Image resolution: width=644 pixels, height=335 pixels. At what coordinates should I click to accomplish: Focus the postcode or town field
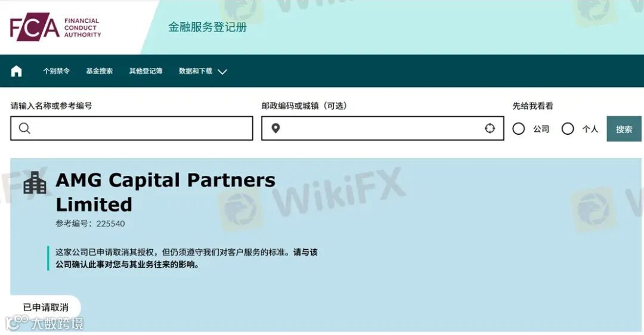tap(382, 128)
